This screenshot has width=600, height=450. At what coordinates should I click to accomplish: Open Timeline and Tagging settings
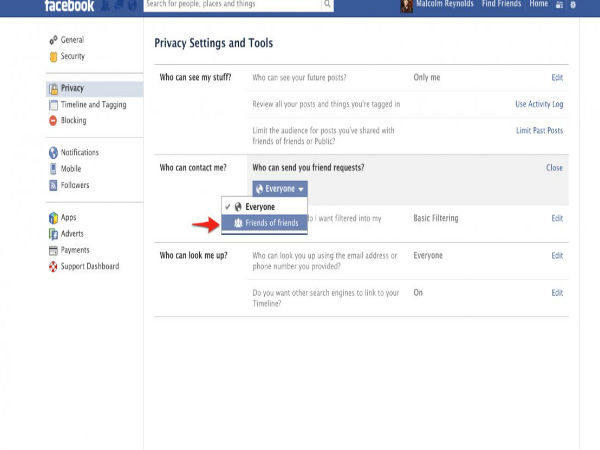(x=93, y=104)
